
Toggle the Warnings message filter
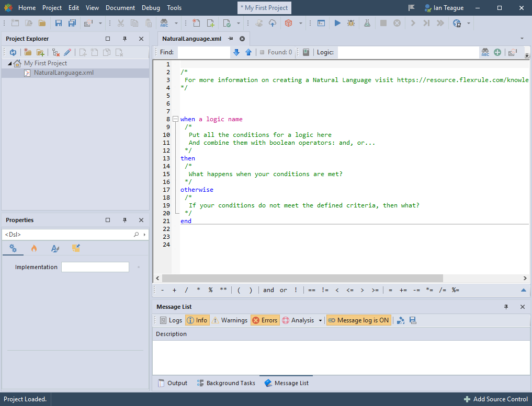(x=230, y=320)
